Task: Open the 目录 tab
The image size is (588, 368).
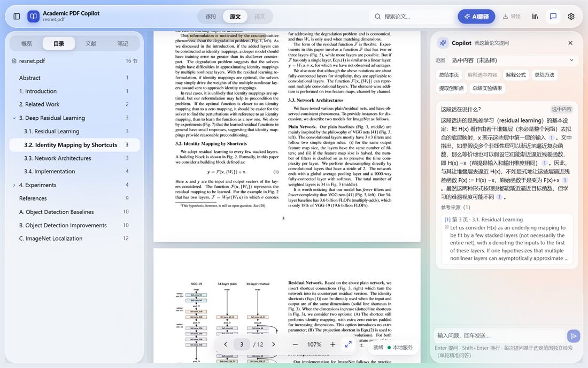Action: [x=59, y=43]
